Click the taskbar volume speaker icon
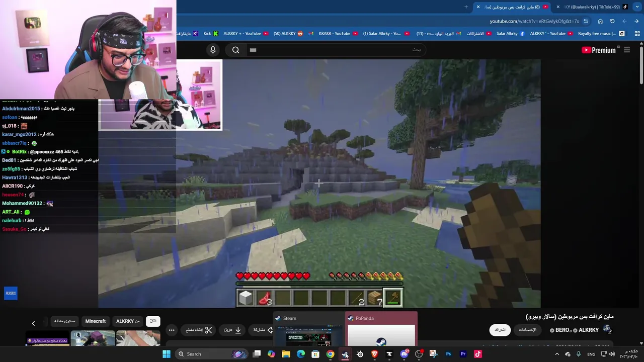The width and height of the screenshot is (644, 362). tap(612, 354)
